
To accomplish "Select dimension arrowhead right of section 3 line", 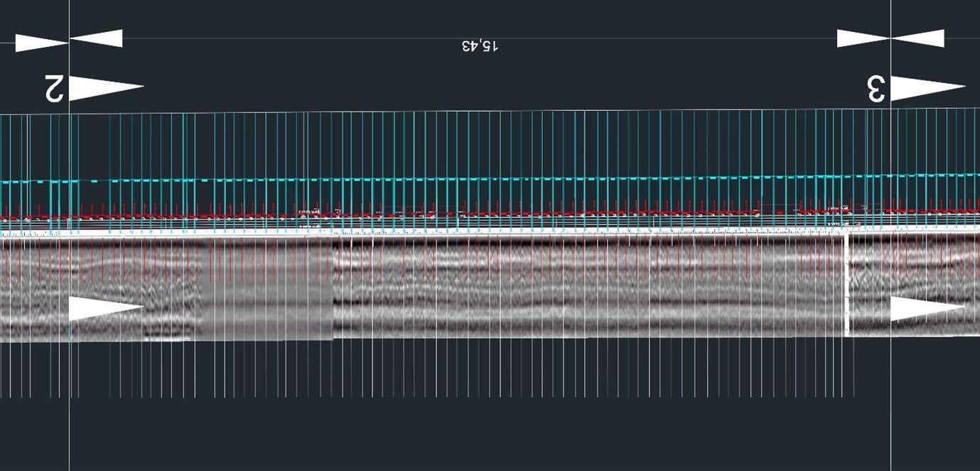I will coord(917,38).
